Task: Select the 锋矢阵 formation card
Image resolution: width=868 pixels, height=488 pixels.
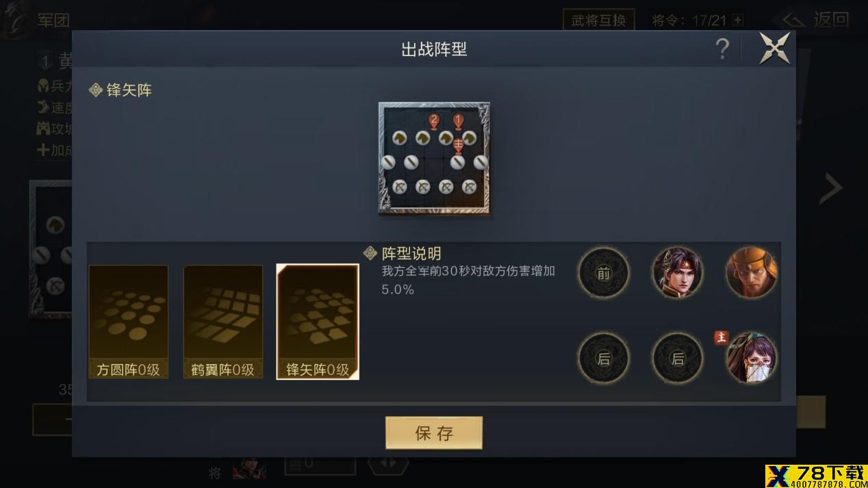Action: point(318,322)
